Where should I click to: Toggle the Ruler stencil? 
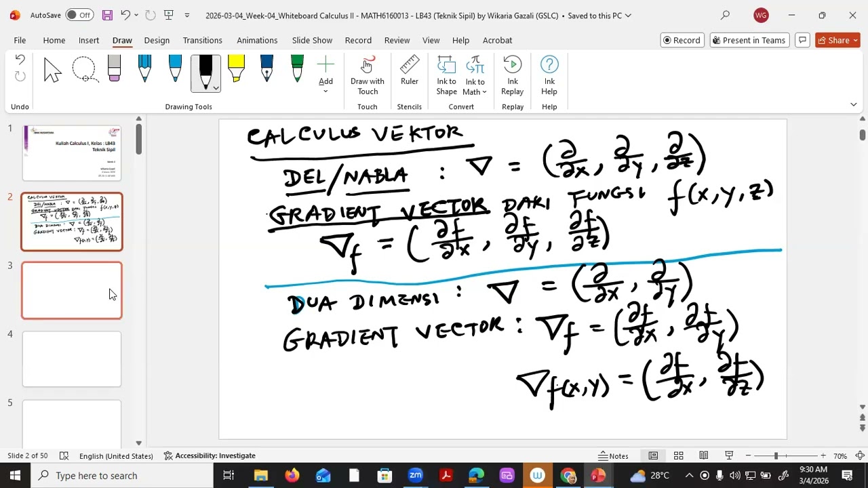[409, 70]
